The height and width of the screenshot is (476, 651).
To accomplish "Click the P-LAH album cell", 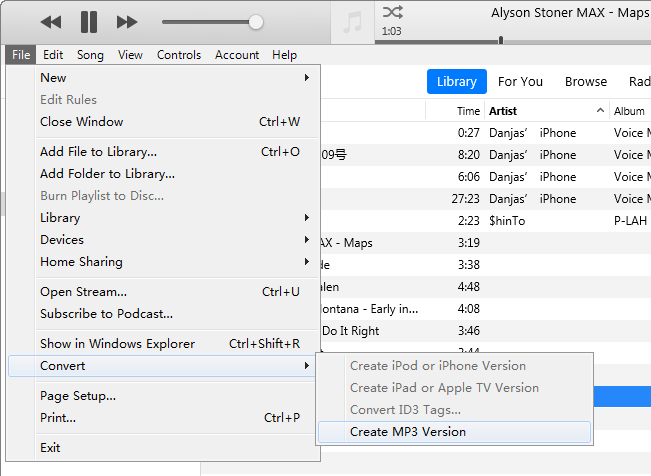I will pos(630,221).
